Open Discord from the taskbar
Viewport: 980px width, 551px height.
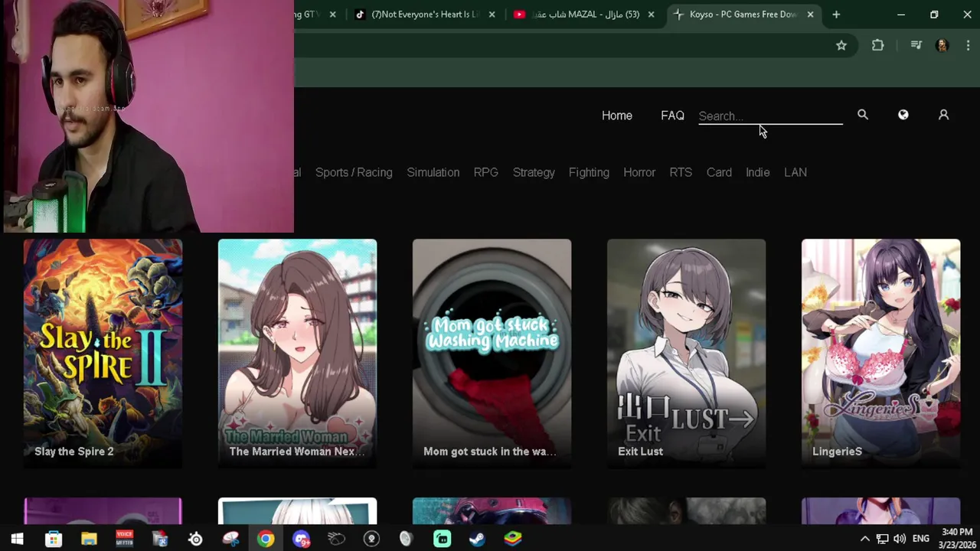pos(301,539)
